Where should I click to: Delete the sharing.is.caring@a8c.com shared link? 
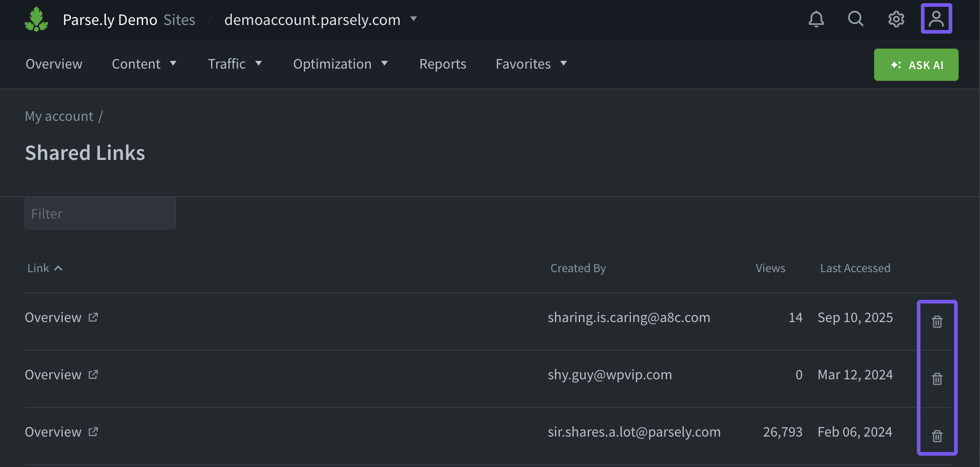[x=937, y=322]
